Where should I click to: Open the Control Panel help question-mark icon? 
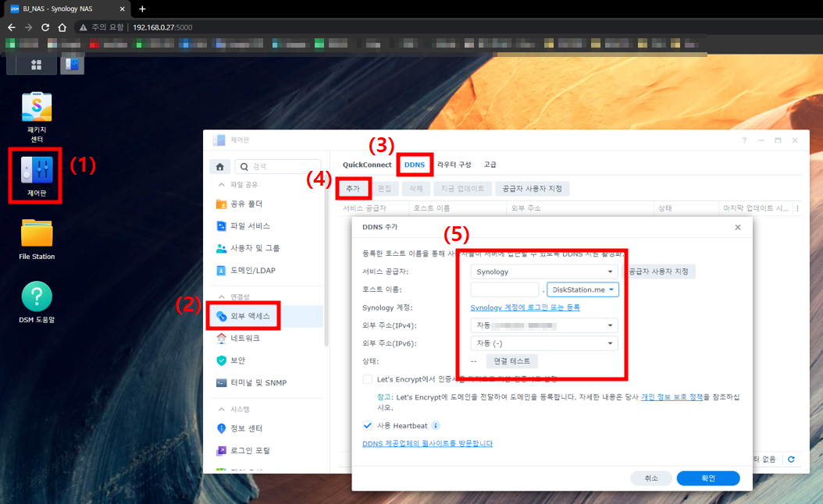coord(743,140)
